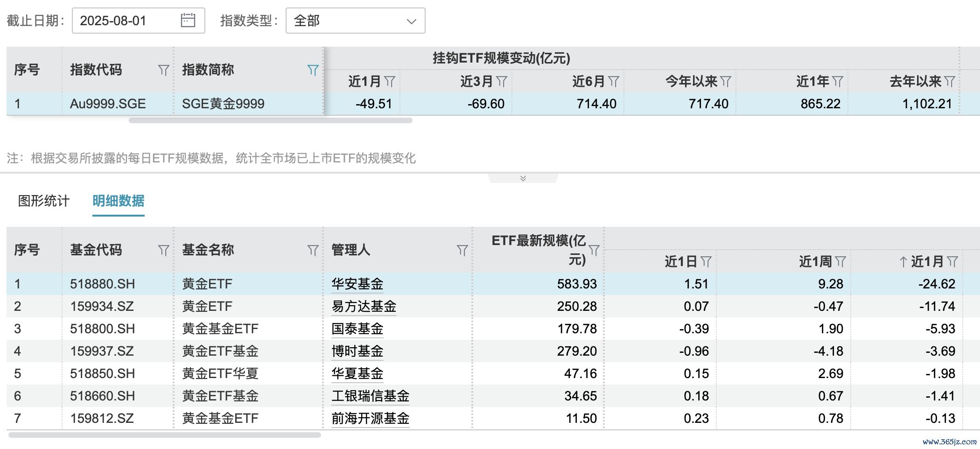Viewport: 980px width, 449px height.
Task: Switch to the 图形统计 tab
Action: (x=44, y=201)
